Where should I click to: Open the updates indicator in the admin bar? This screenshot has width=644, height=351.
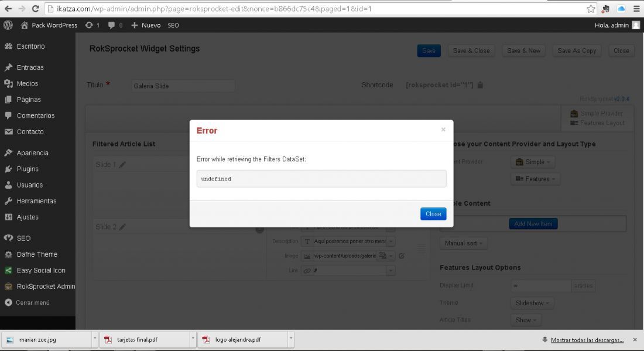[x=93, y=25]
